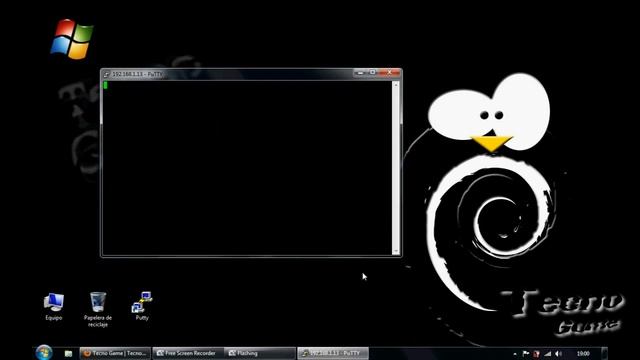This screenshot has height=360, width=640.
Task: Select the Equipo desktop icon
Action: pyautogui.click(x=53, y=307)
